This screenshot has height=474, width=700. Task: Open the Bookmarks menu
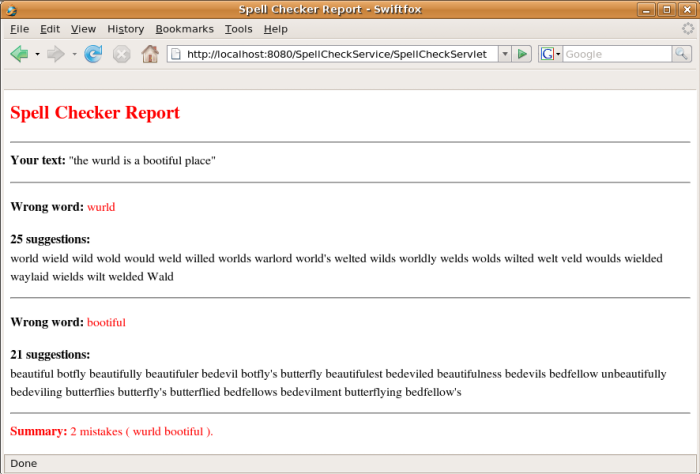tap(184, 29)
